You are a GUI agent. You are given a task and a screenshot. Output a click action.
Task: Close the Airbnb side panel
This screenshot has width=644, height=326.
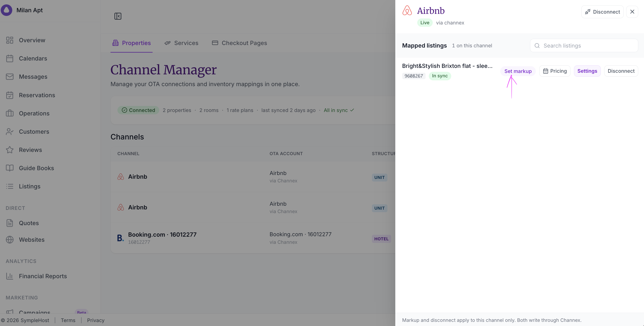click(632, 12)
